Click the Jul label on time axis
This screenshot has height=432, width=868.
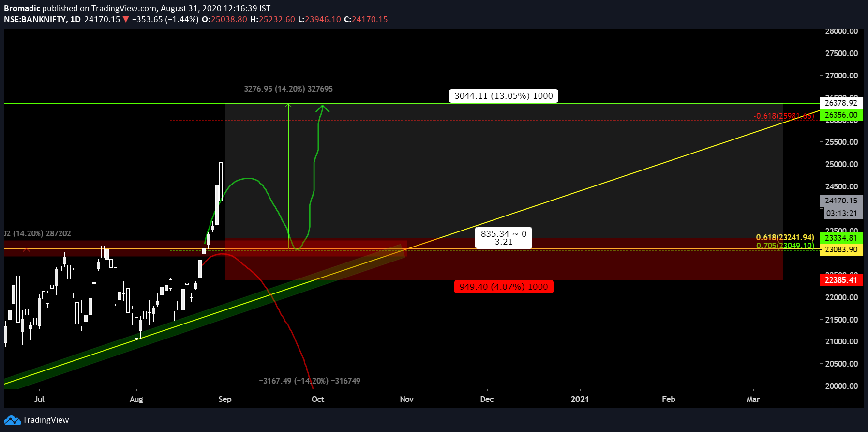coord(39,399)
